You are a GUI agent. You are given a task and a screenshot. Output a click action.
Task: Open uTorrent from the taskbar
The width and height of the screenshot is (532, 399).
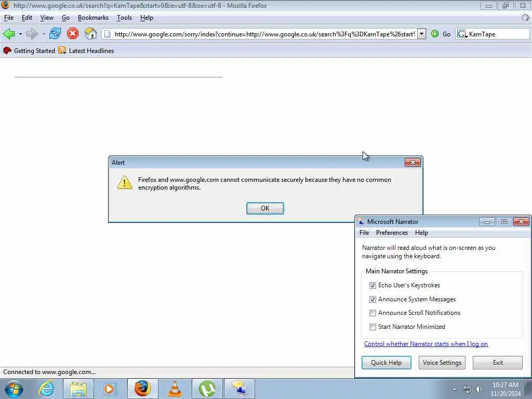point(207,389)
